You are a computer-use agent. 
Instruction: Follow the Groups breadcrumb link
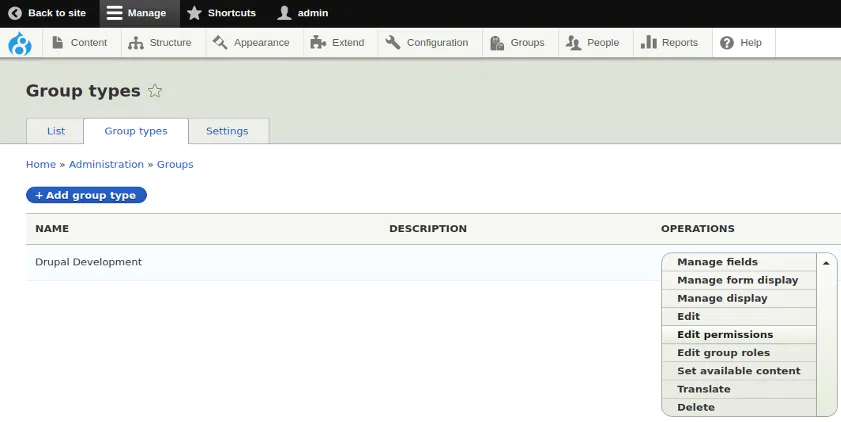[x=175, y=165]
